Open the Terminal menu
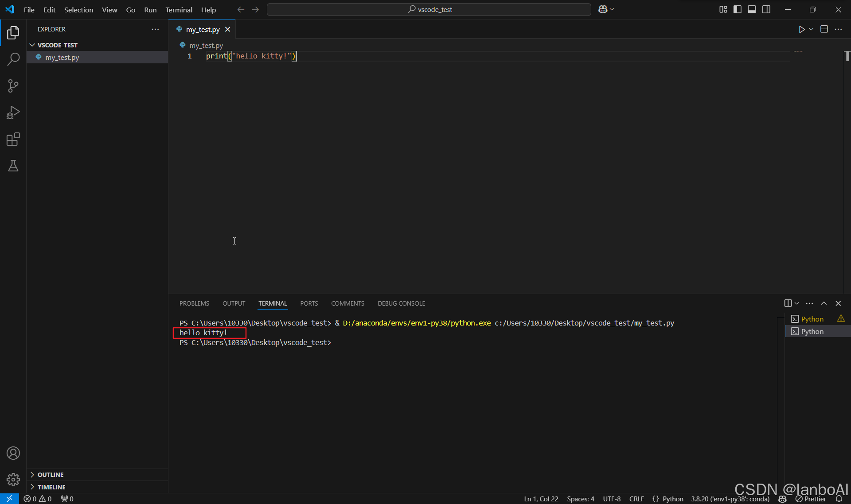Viewport: 851px width, 504px height. point(179,10)
